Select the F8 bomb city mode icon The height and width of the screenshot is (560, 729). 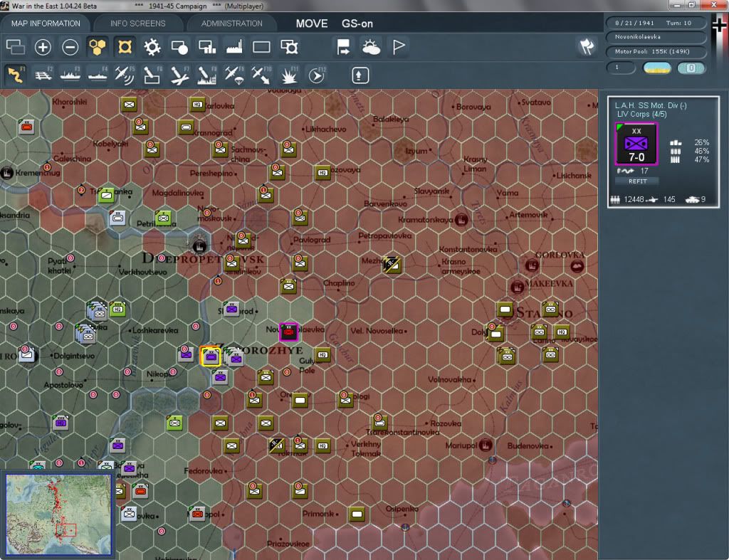click(x=207, y=75)
